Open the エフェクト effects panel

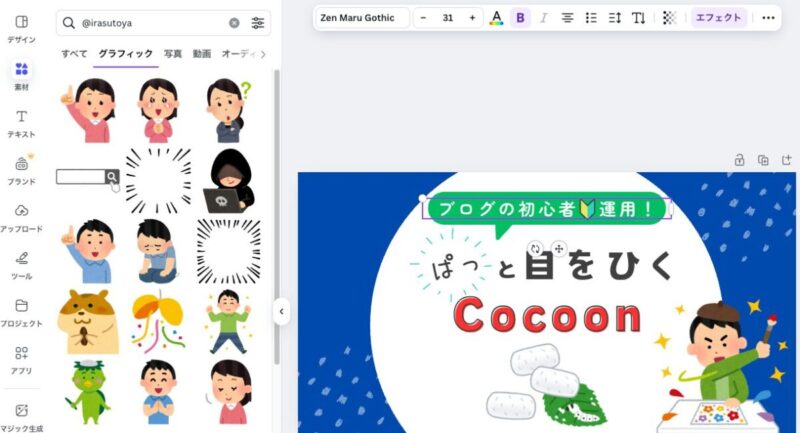(x=718, y=18)
